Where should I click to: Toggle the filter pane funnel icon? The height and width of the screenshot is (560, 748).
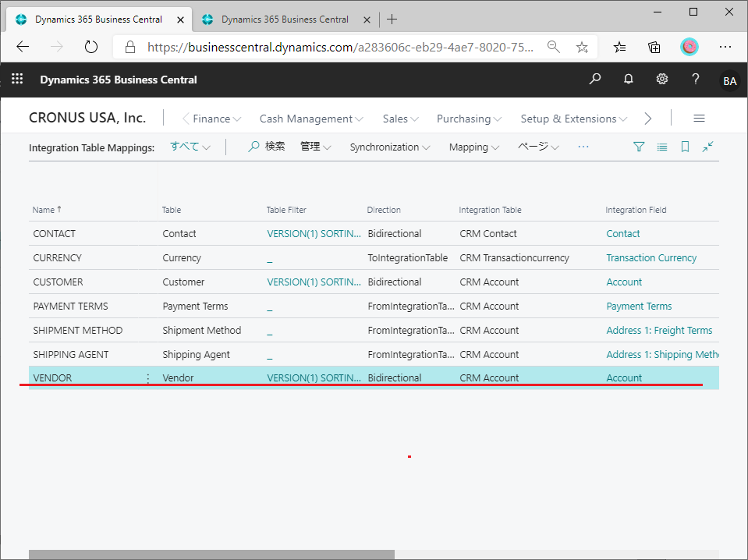click(x=638, y=147)
